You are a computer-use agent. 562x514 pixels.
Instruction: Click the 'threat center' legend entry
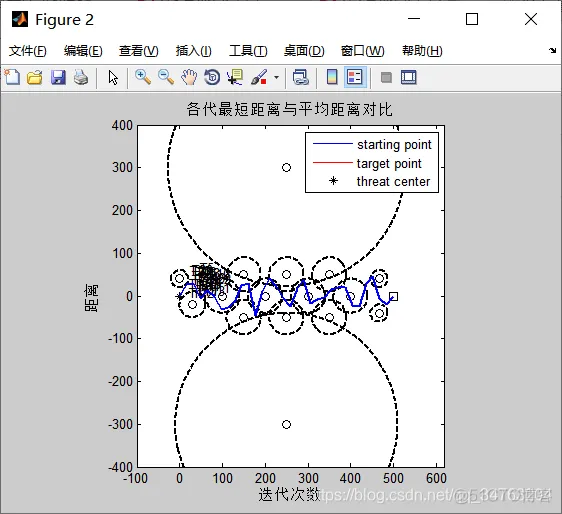point(393,182)
